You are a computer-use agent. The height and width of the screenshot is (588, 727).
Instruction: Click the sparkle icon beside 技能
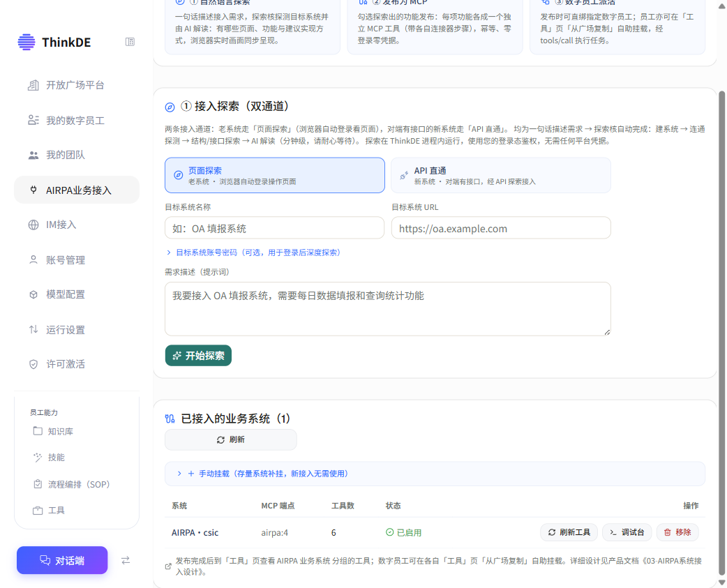[x=38, y=458]
